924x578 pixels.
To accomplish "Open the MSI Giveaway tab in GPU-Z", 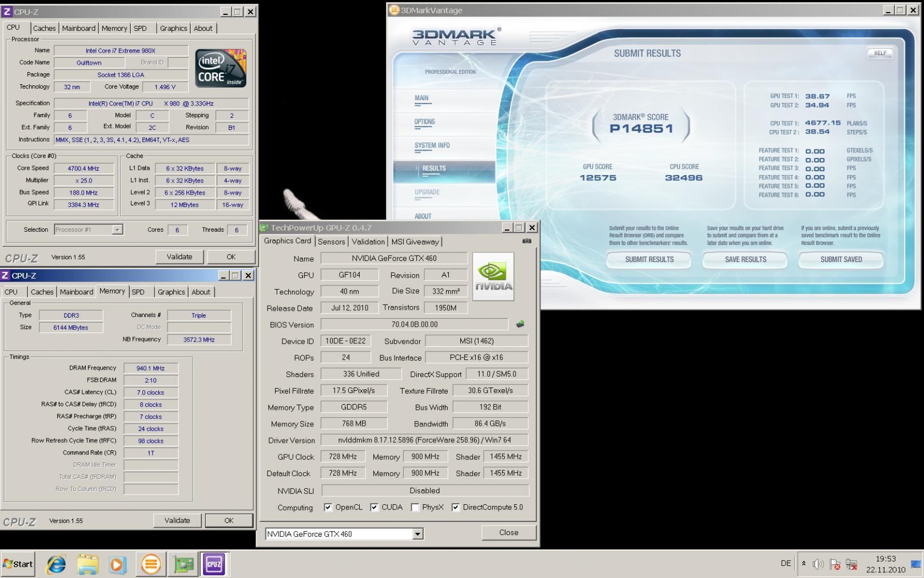I will tap(415, 242).
